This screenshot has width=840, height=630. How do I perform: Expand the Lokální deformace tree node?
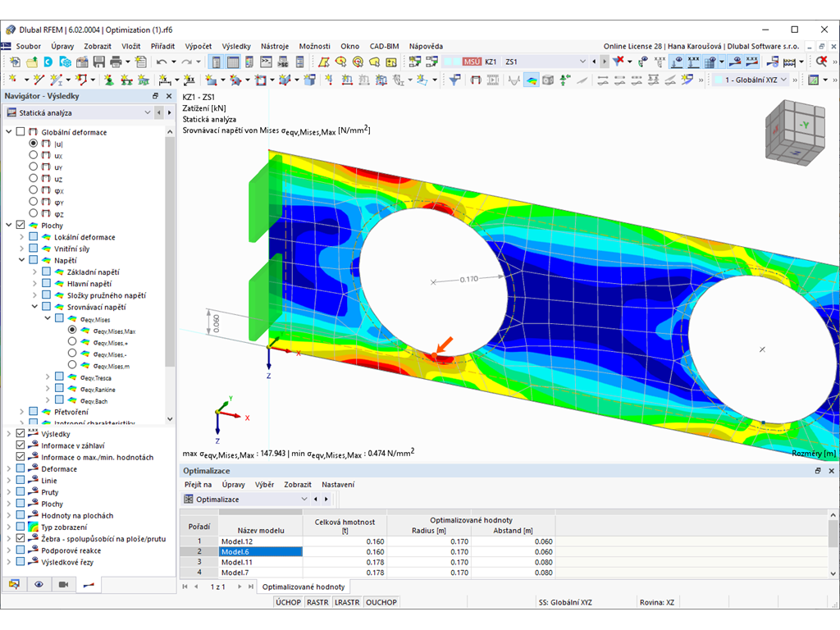(21, 237)
